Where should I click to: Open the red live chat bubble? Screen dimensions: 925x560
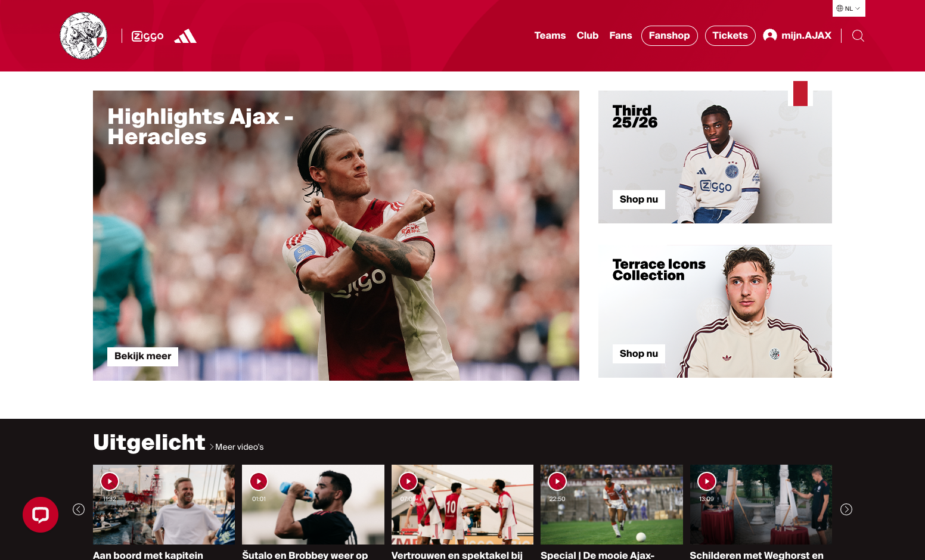tap(41, 515)
